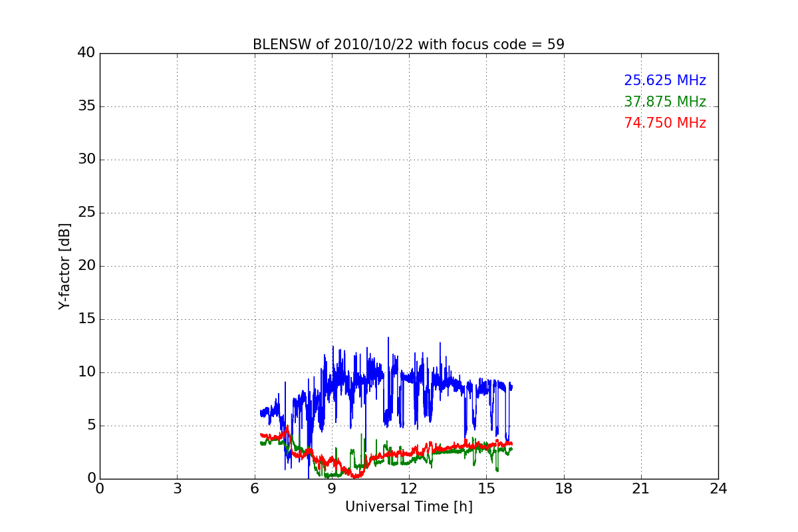798x532 pixels.
Task: Click the y-axis tick label 35
Action: (86, 106)
